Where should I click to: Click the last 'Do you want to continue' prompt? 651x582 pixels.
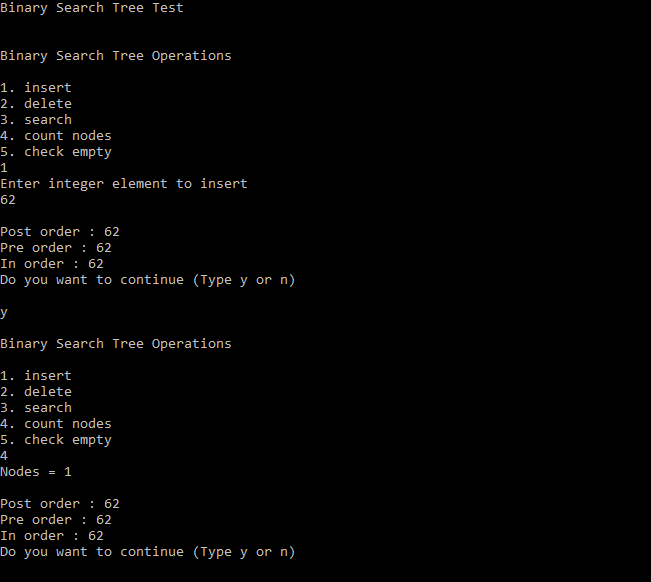tap(148, 552)
